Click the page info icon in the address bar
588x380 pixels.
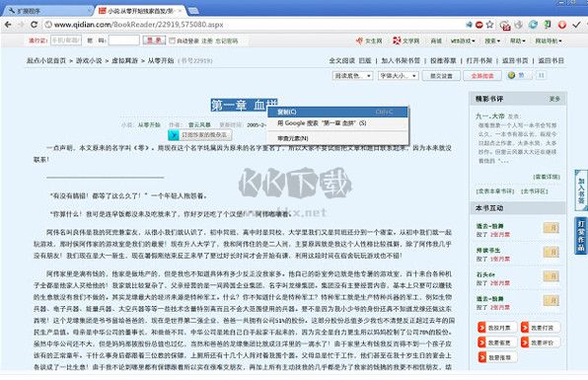(x=48, y=25)
